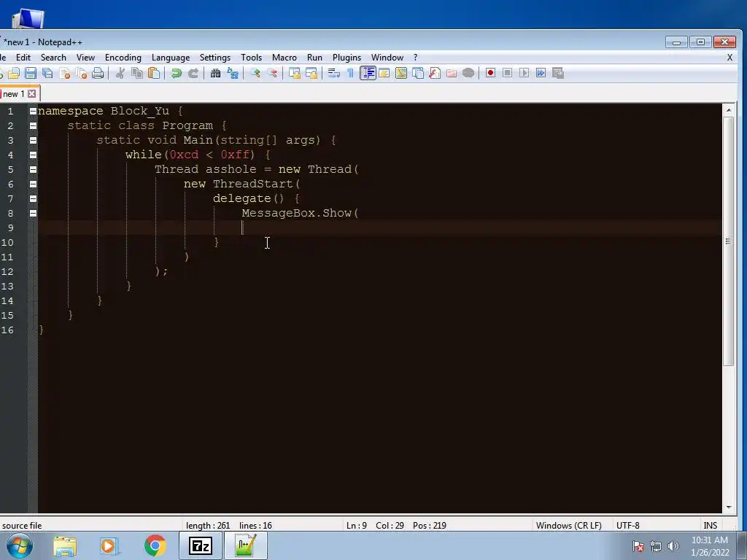Open the Language menu
The image size is (747, 560).
point(171,57)
